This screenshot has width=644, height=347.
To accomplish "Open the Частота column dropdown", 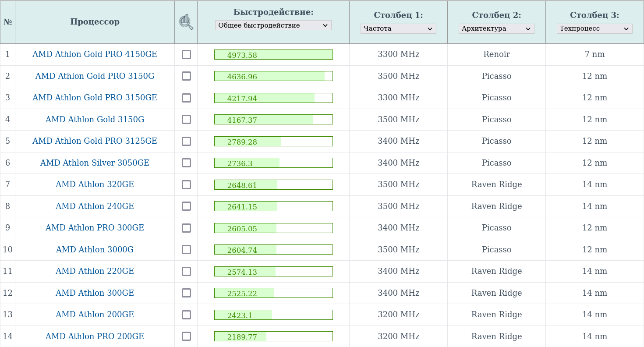I will (398, 28).
